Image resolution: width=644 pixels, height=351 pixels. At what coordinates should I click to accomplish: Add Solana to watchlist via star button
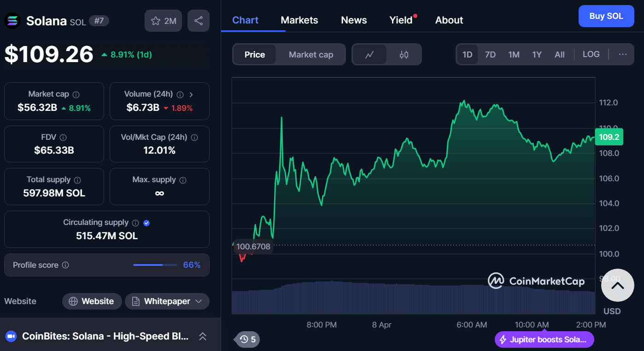[x=164, y=21]
